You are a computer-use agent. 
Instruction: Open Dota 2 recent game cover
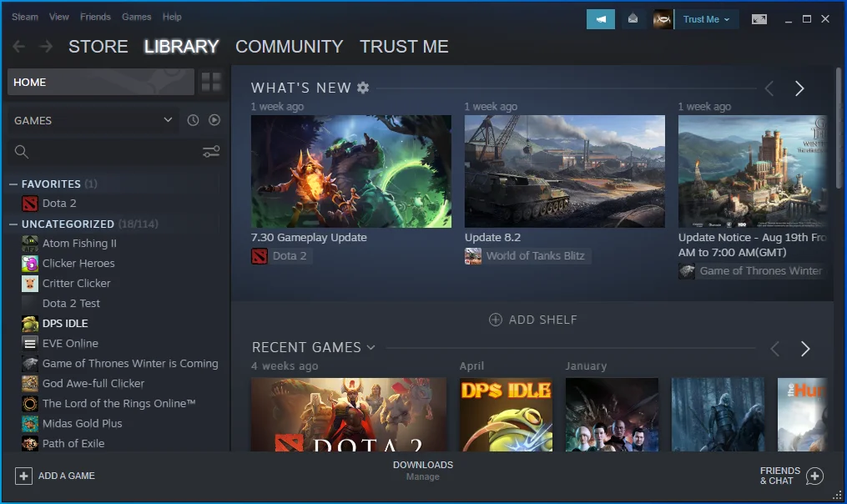(349, 415)
